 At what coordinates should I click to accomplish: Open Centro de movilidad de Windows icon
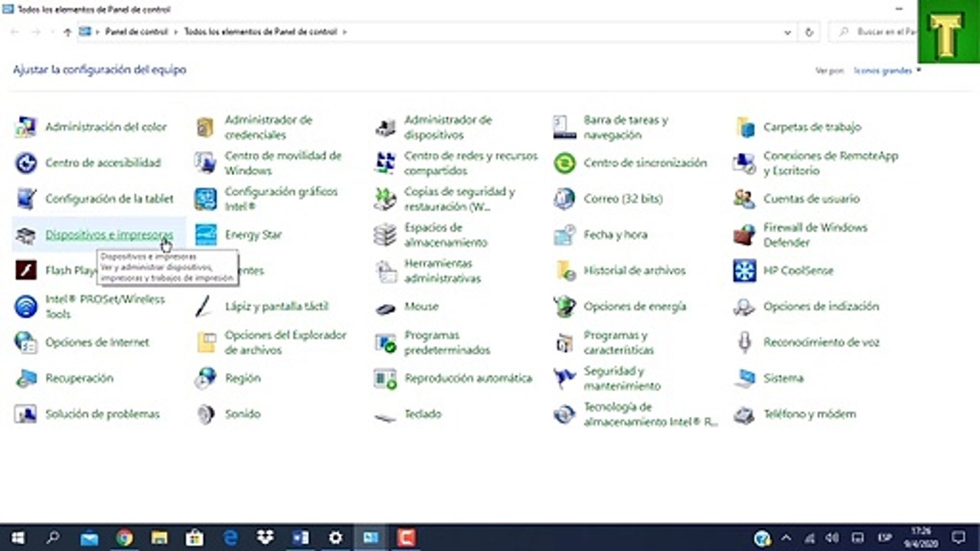pyautogui.click(x=205, y=163)
